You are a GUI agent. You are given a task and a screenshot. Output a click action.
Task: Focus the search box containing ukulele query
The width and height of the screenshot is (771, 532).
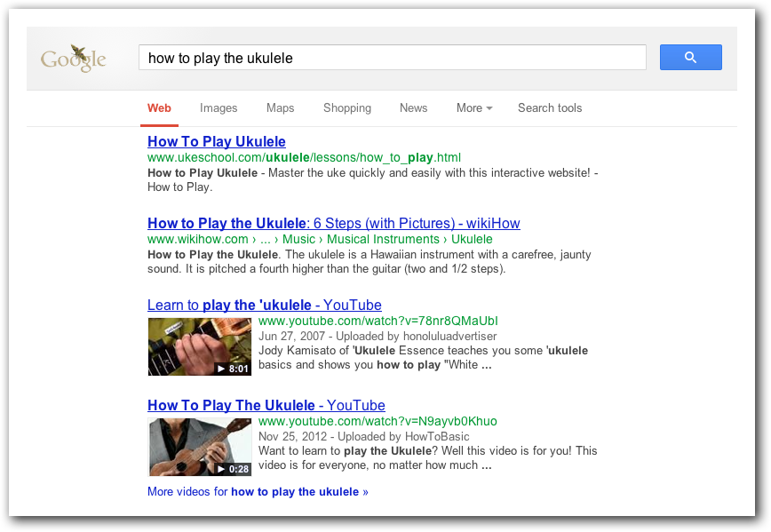(393, 58)
